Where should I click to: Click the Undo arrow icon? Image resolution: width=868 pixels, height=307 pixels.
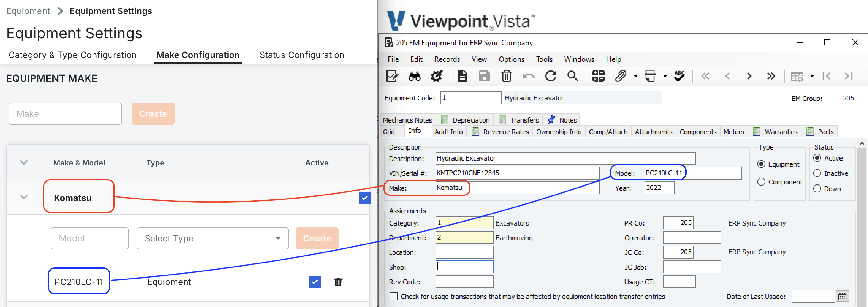point(528,76)
